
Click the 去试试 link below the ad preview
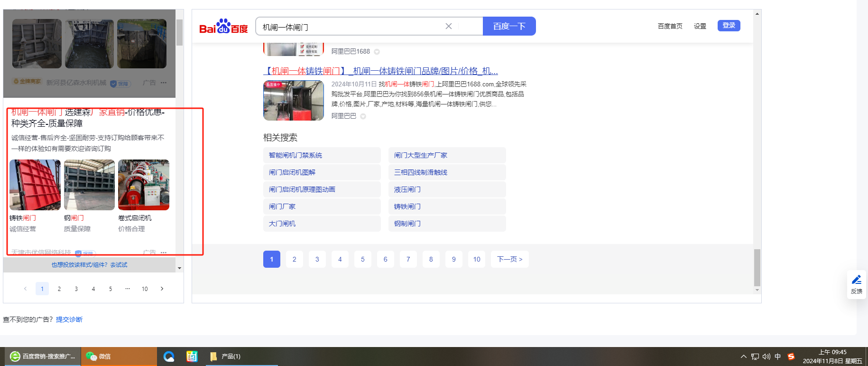(x=119, y=265)
